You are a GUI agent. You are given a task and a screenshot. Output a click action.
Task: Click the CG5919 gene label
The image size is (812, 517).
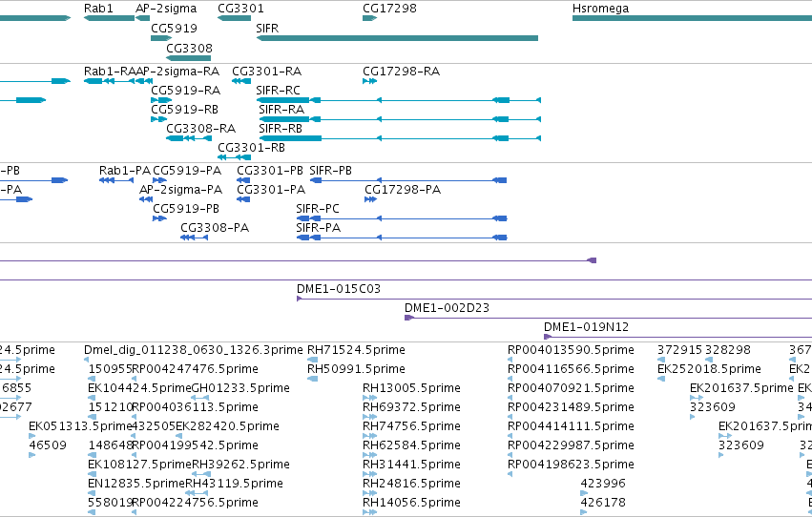(174, 28)
